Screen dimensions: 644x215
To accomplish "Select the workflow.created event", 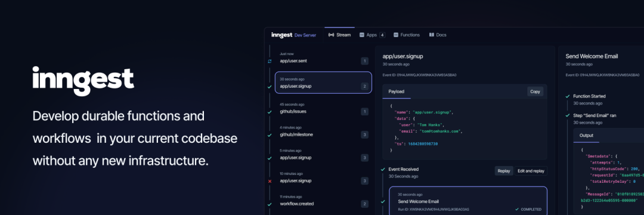I will coord(323,201).
